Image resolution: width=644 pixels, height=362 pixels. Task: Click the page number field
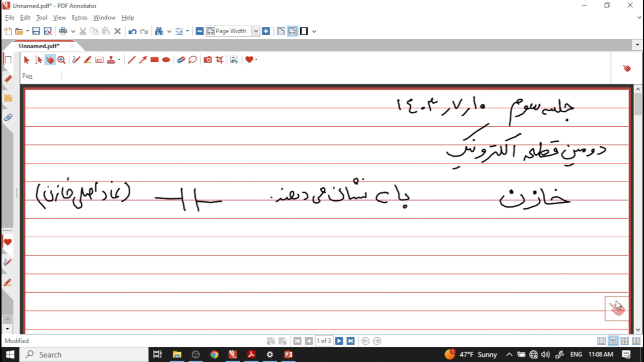pos(324,341)
